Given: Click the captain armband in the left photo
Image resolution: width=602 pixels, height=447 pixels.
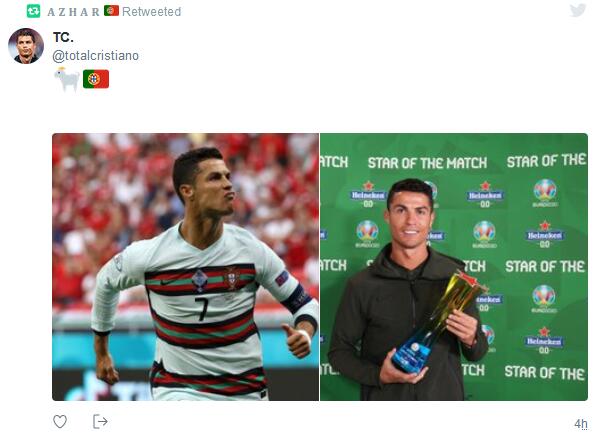Looking at the screenshot, I should pyautogui.click(x=298, y=298).
